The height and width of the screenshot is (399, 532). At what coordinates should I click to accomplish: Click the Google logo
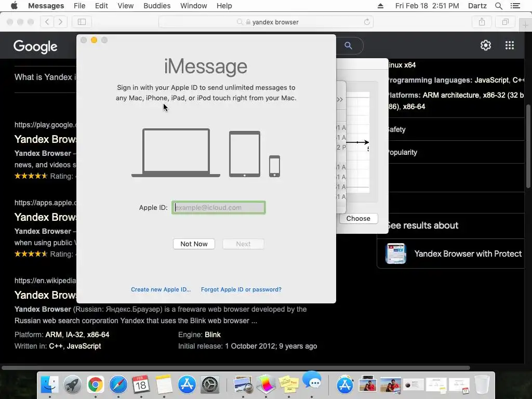[35, 46]
